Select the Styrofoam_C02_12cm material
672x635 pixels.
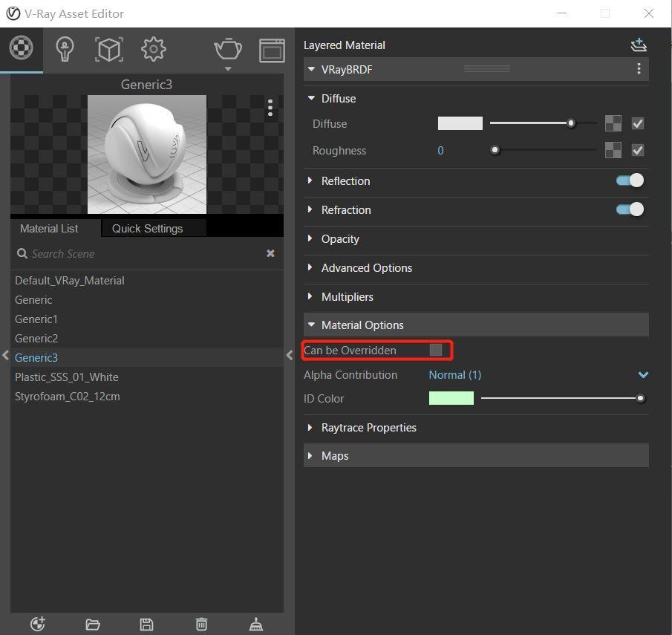147,396
